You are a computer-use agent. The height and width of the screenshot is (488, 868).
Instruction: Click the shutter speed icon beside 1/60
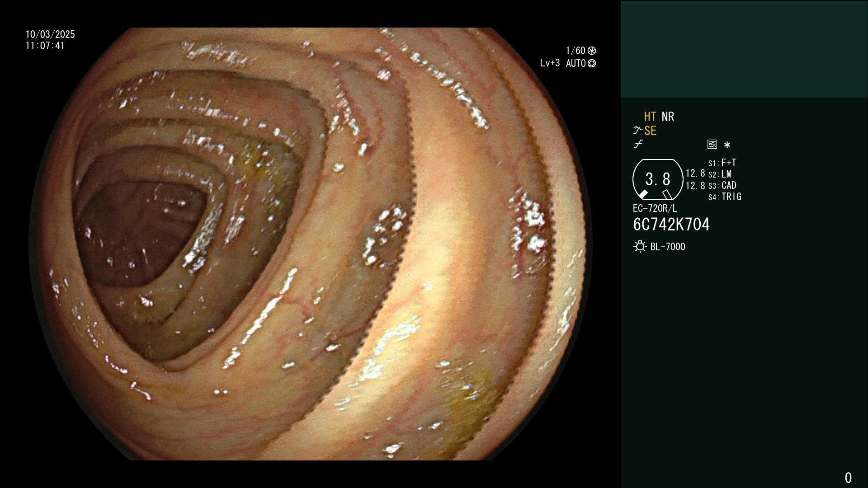(x=591, y=51)
